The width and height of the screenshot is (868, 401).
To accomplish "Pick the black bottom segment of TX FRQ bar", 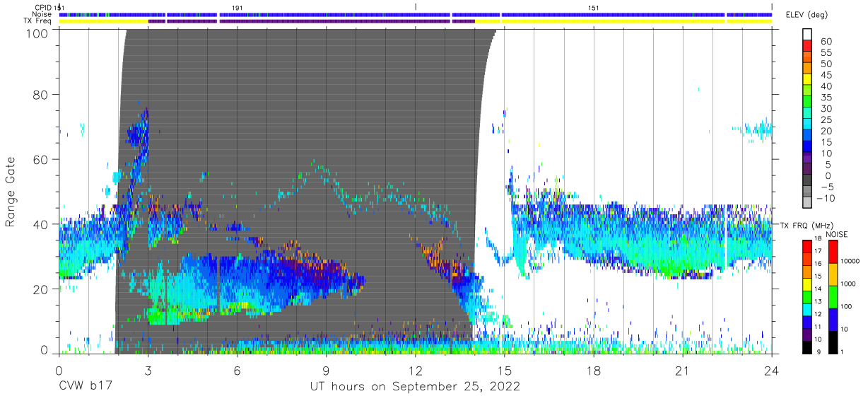I will (x=807, y=347).
